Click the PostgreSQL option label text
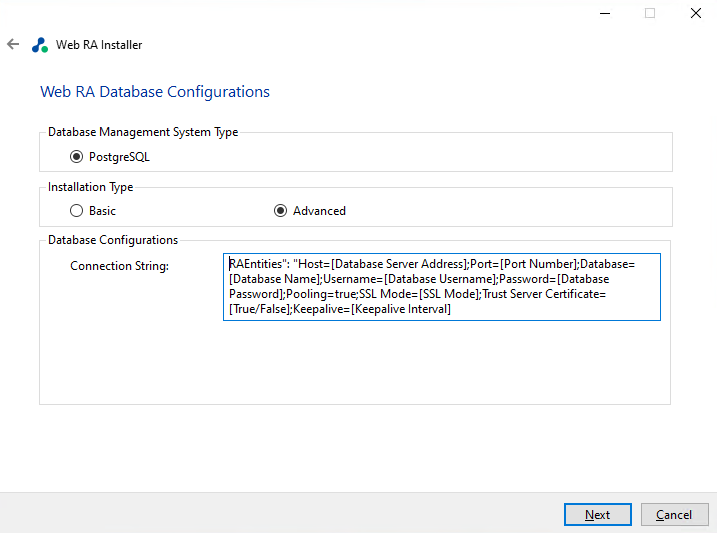The height and width of the screenshot is (533, 717). tap(119, 157)
